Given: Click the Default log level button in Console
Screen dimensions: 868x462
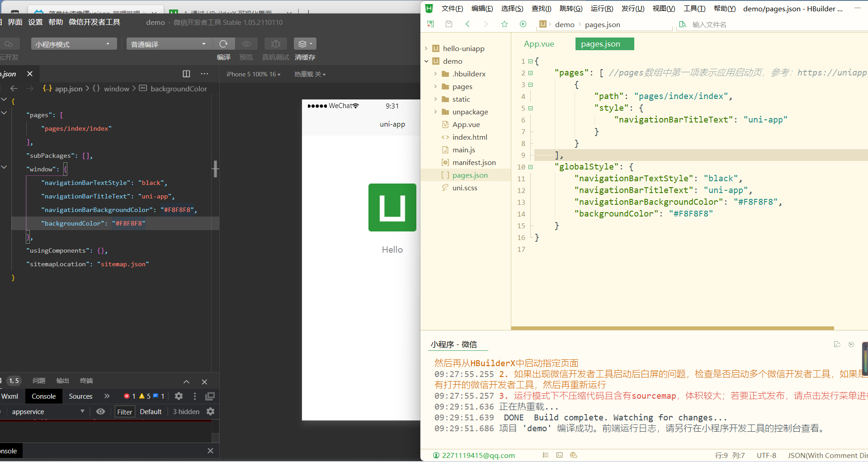Looking at the screenshot, I should coord(151,411).
